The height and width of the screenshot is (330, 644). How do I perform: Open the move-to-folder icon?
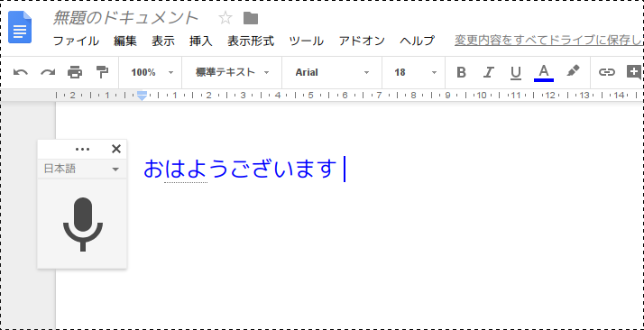(x=251, y=18)
